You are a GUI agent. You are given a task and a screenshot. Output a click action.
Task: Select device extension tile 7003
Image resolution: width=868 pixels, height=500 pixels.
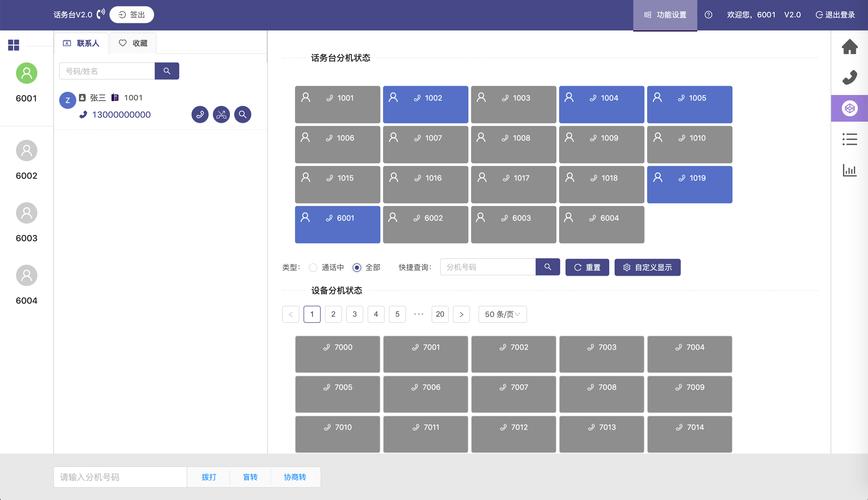click(x=602, y=354)
